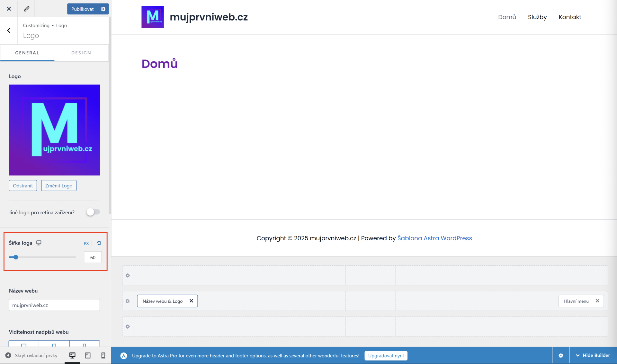
Task: Reset logo width with reset icon
Action: tap(99, 243)
